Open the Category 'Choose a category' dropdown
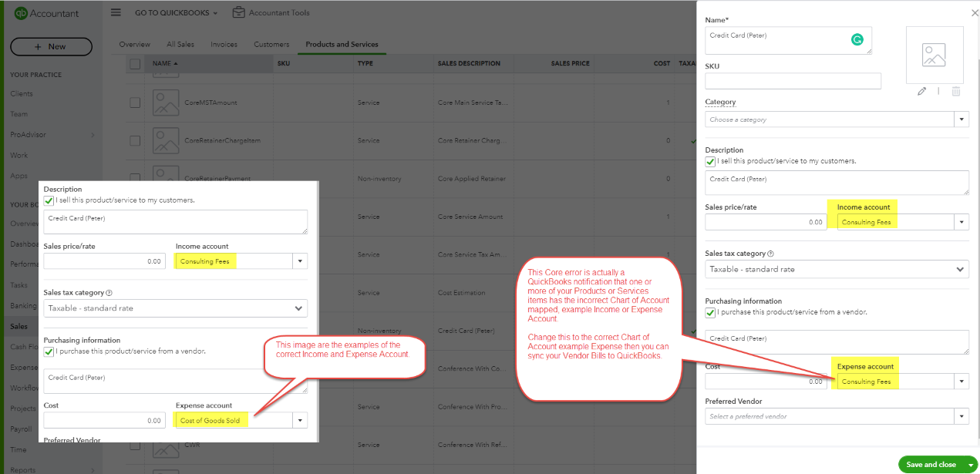 (961, 119)
